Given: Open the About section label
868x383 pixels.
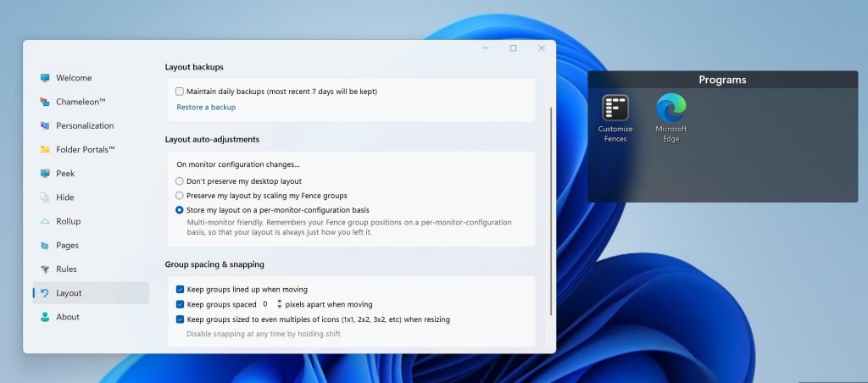Looking at the screenshot, I should click(x=68, y=317).
